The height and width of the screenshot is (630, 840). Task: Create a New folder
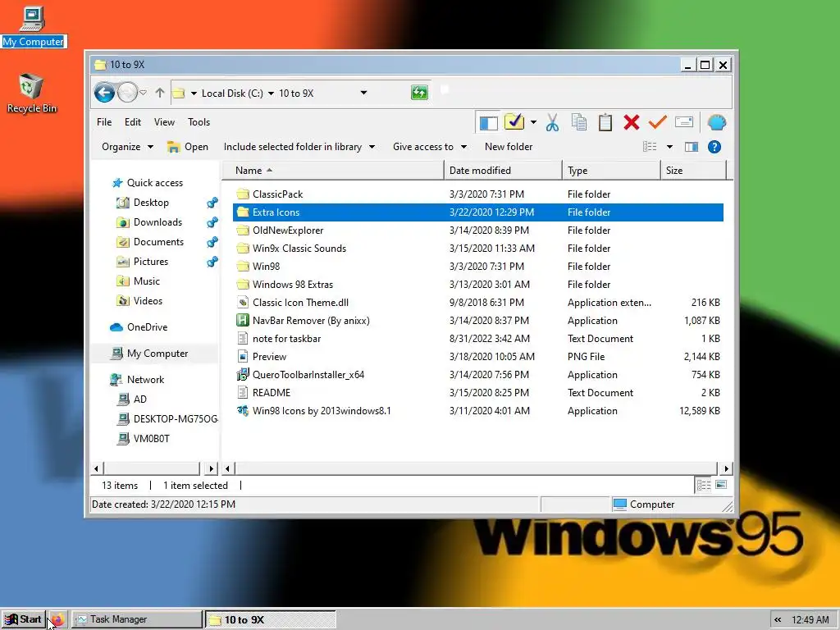[x=509, y=147]
